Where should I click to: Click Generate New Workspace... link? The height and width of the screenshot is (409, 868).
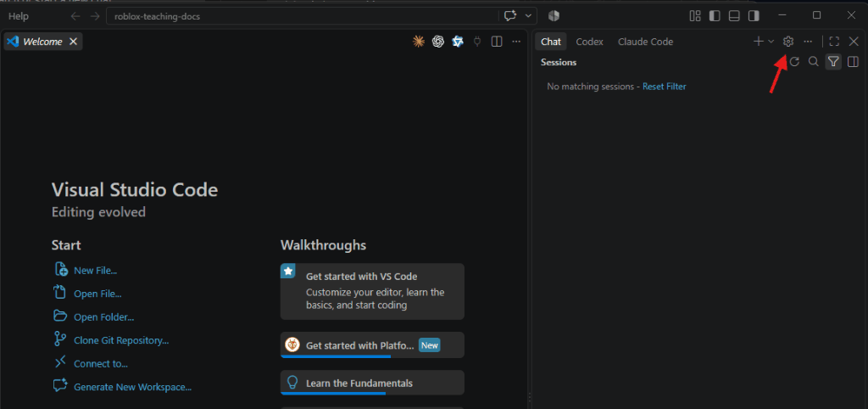[x=133, y=387]
